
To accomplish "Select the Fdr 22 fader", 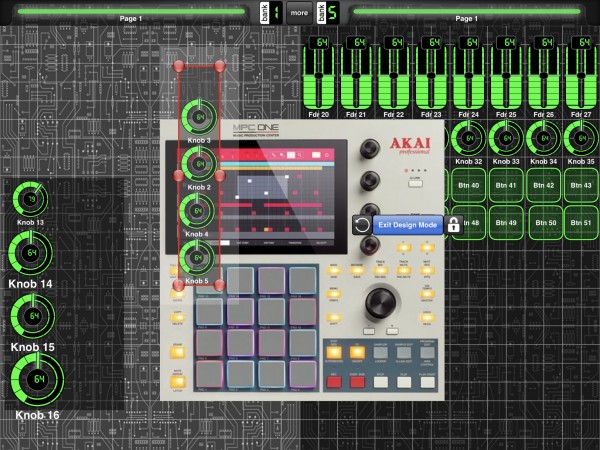I will tap(393, 73).
